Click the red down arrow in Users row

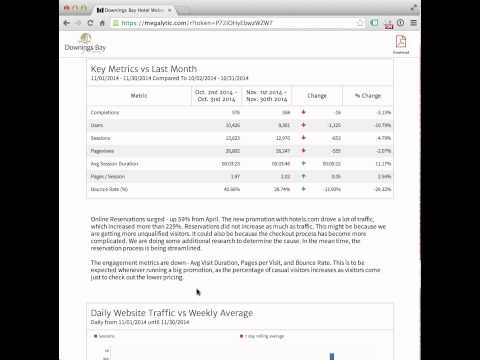(303, 125)
